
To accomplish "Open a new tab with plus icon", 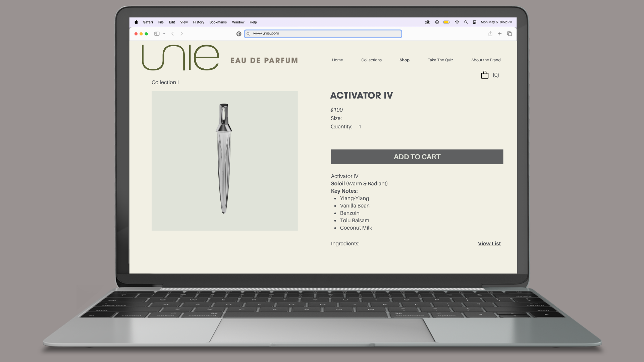I will click(500, 34).
